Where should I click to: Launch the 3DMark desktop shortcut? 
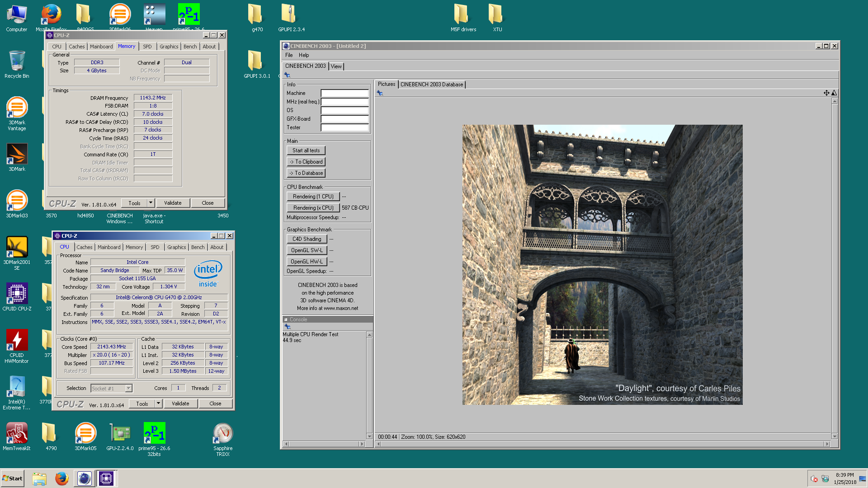tap(17, 157)
